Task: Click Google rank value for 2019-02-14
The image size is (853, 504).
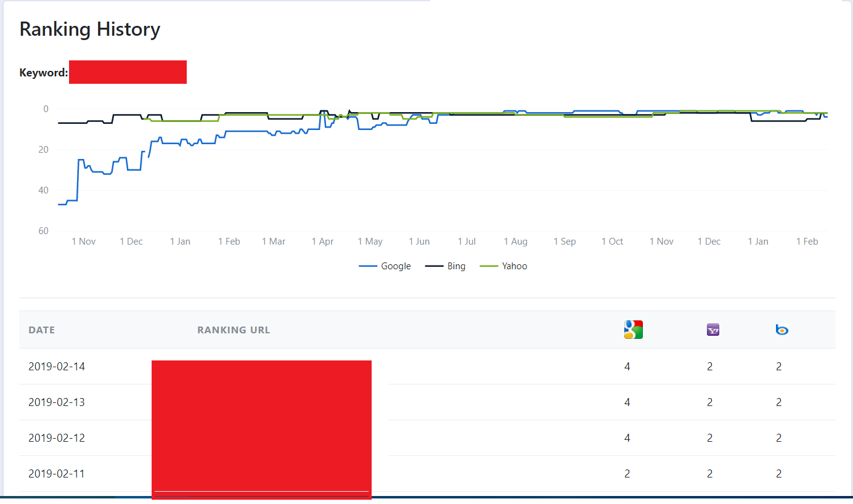Action: 627,367
